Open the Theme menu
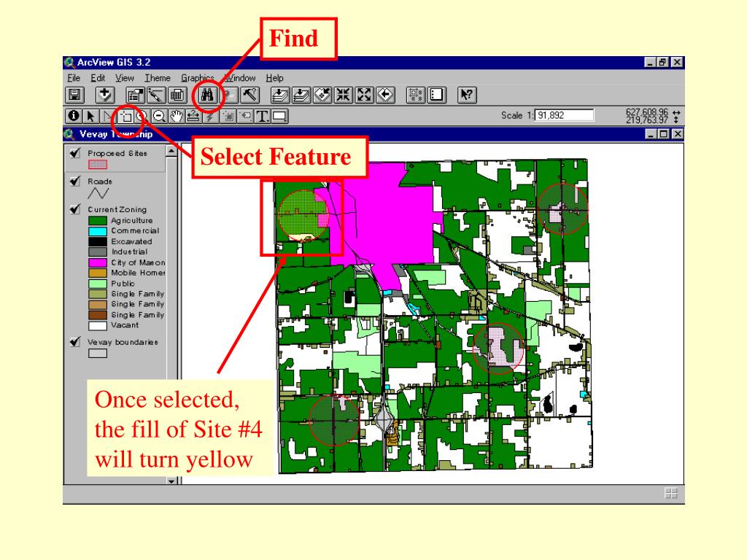 (158, 77)
